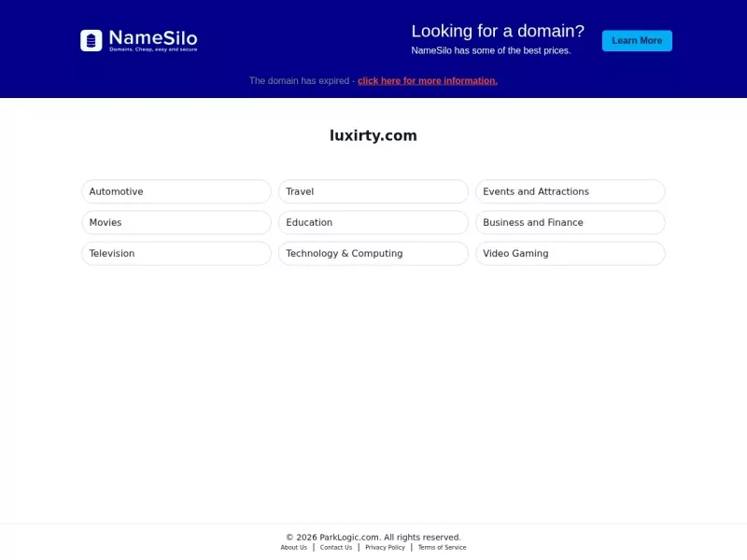Click the 'Looking for a domain?' headline

click(x=498, y=31)
